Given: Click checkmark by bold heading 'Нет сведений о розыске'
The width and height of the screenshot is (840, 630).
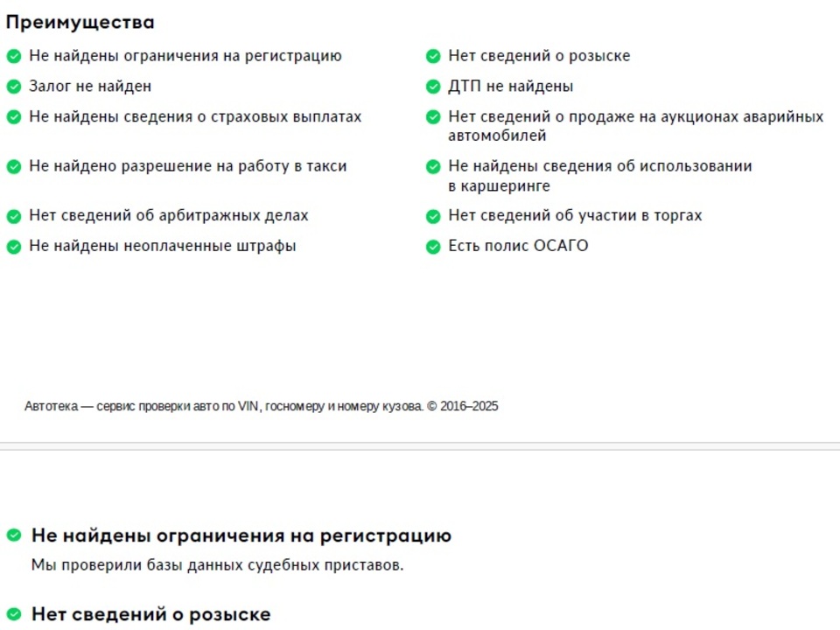Looking at the screenshot, I should coord(14,613).
